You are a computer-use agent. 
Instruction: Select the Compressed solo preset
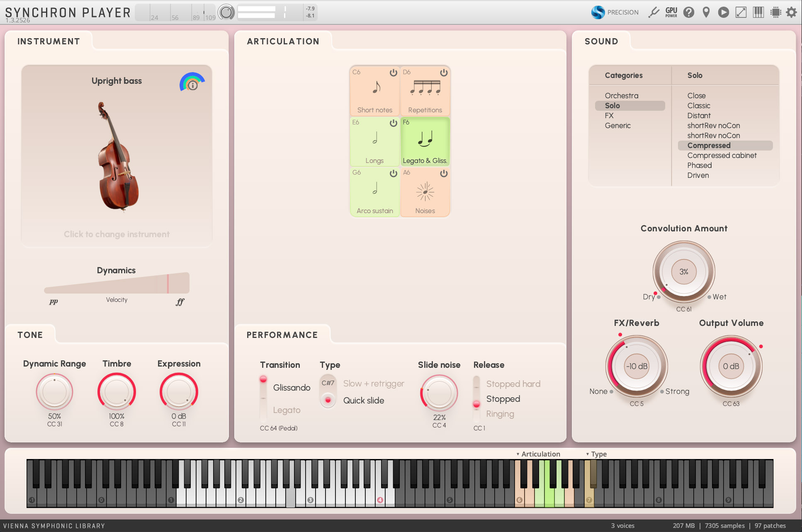725,146
